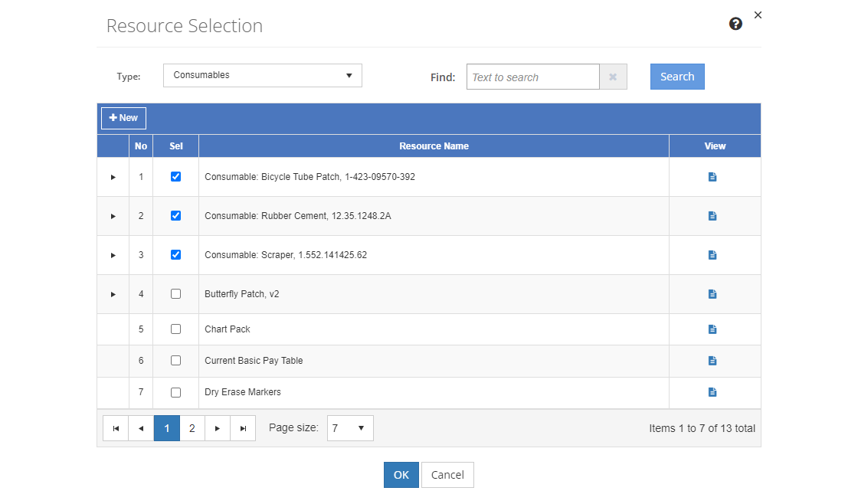The image size is (858, 504).
Task: Click 'Butterfly Patch, v2' resource name
Action: (x=242, y=294)
